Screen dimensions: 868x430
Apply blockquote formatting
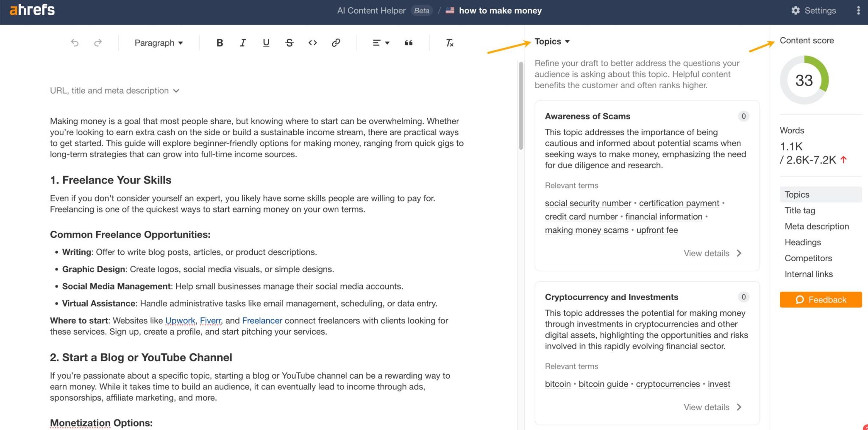[x=408, y=42]
